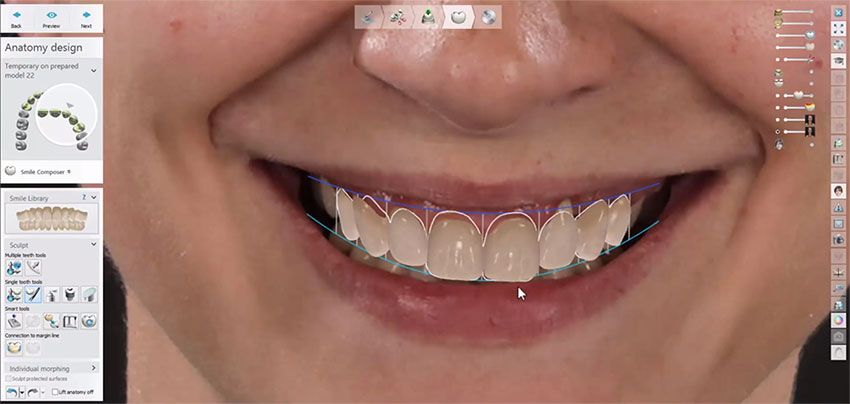Select last Single tooth tools icon
The image size is (850, 404).
[89, 294]
